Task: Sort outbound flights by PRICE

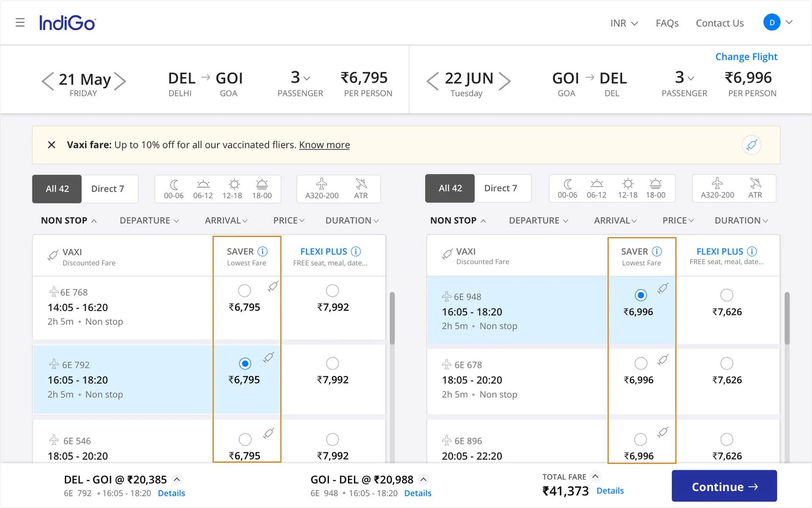Action: point(289,221)
